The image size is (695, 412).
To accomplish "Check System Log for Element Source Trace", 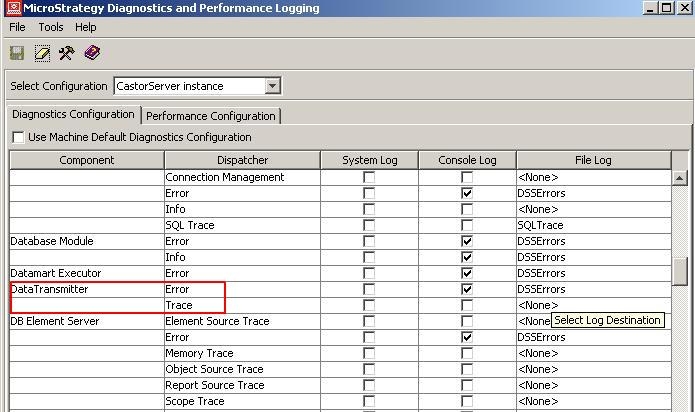I will [x=369, y=321].
